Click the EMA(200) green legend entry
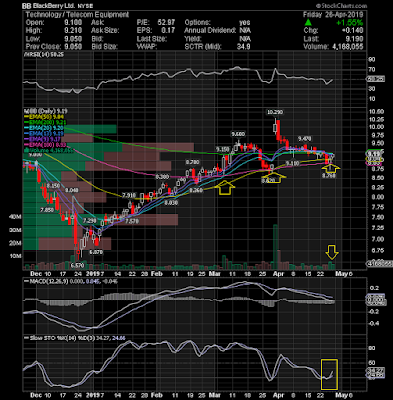393x400 pixels. (44, 122)
